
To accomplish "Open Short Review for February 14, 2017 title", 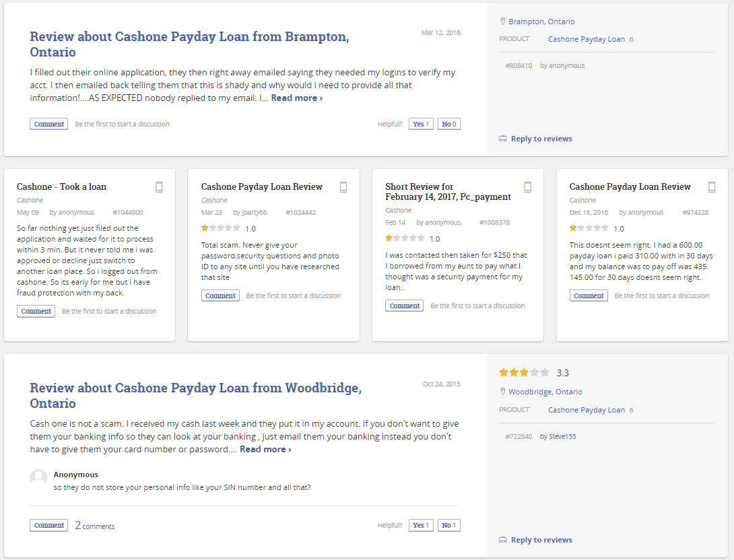I will [x=448, y=192].
